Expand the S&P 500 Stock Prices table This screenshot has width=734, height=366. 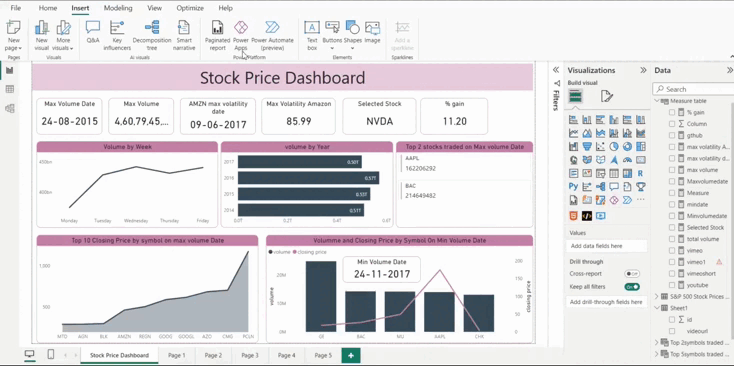(657, 297)
